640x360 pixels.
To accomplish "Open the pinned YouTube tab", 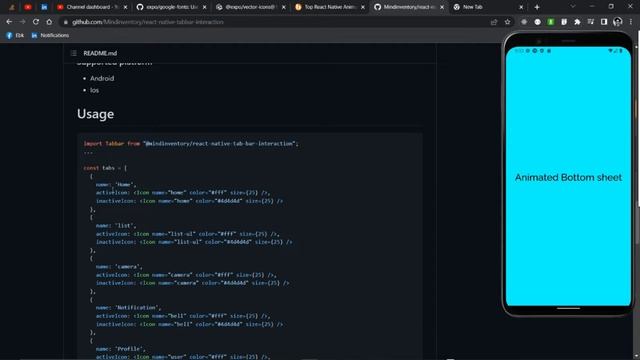I will 28,7.
